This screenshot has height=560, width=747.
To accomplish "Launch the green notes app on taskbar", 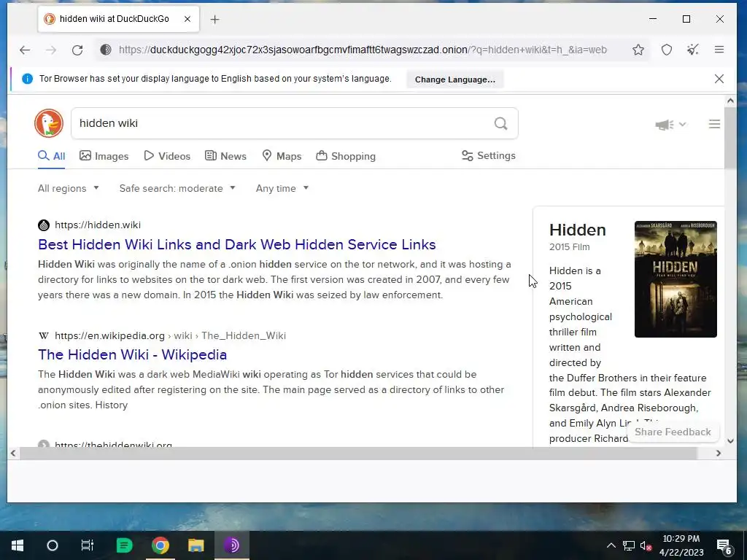I will [x=124, y=545].
